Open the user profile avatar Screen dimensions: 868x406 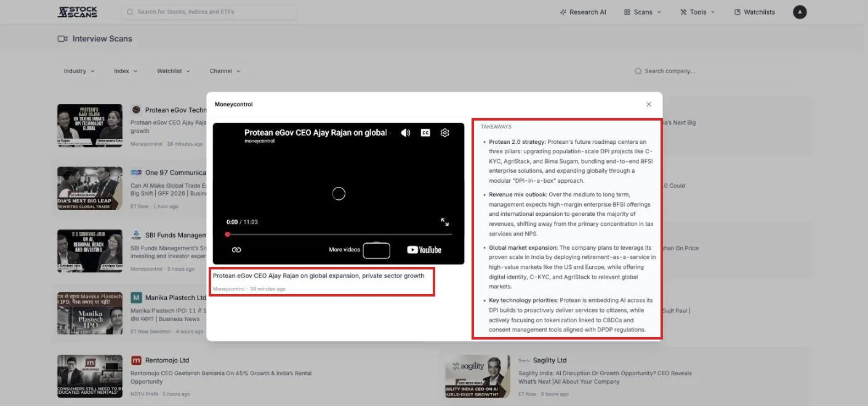800,12
